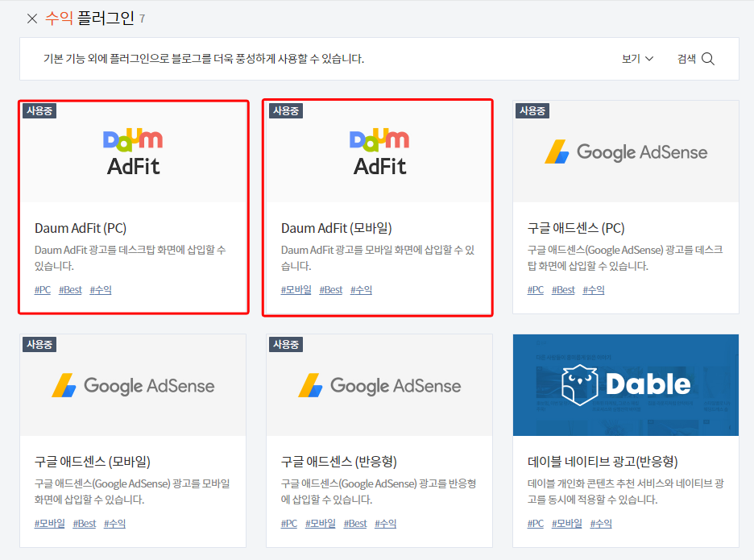Click #모바일 tag on Daum AdFit (모바일) card
This screenshot has height=560, width=754.
tap(296, 290)
